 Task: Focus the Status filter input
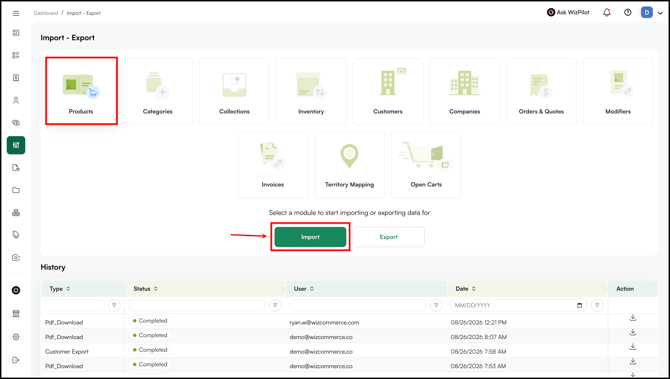point(197,305)
